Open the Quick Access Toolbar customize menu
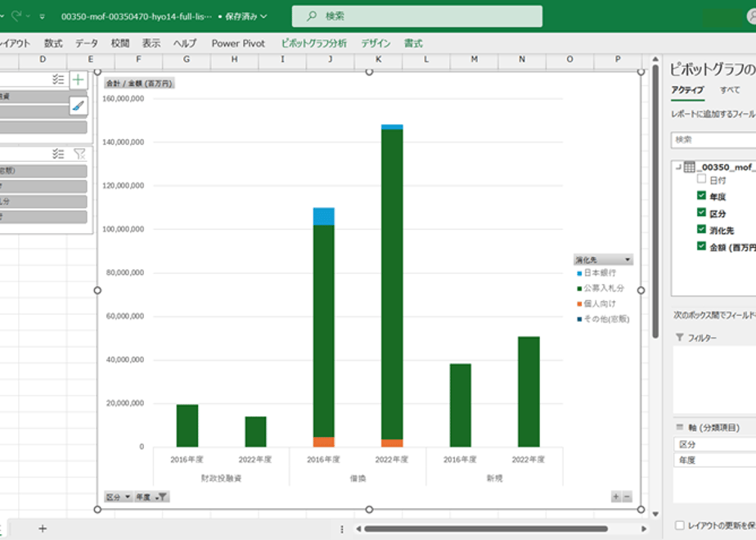 (x=43, y=16)
